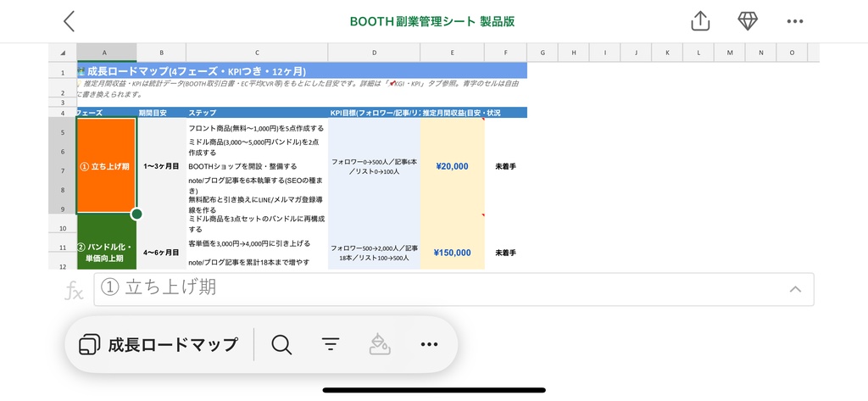Viewport: 868px width, 401px height.
Task: Select step BOOTHショップを開設・整備する
Action: click(x=257, y=166)
